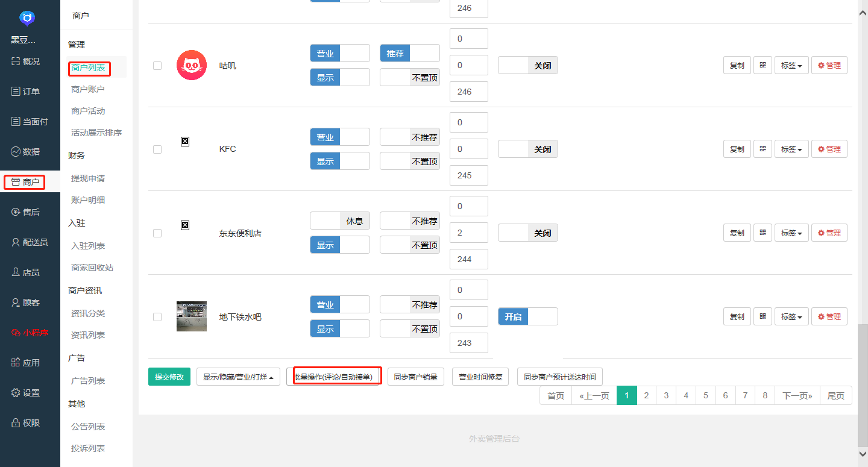Open the QR code icon for 咕叽
Viewport: 868px width, 467px height.
[x=763, y=65]
